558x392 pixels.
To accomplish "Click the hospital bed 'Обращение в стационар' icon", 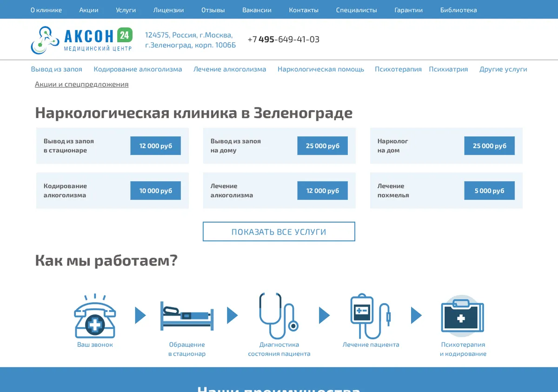I will [187, 316].
